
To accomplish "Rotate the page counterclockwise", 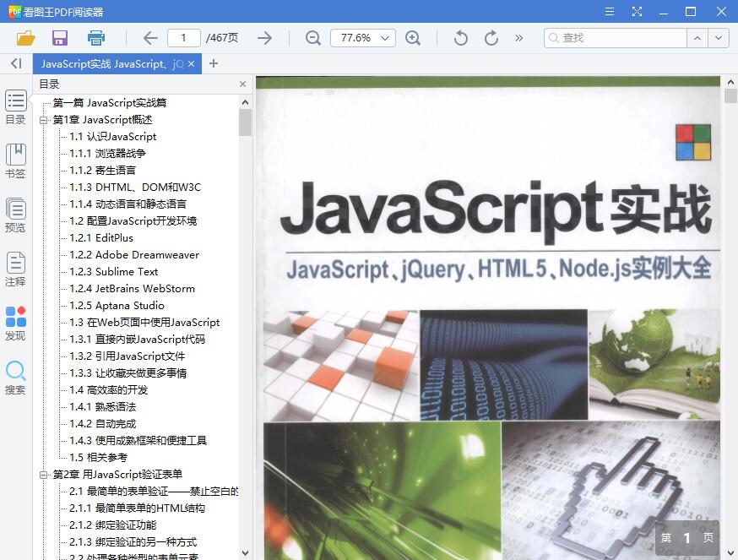I will 461,38.
